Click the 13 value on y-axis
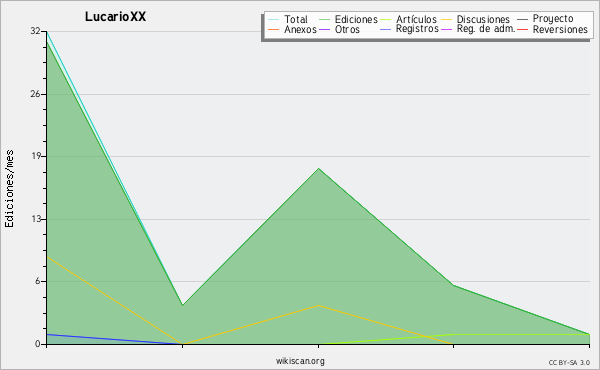This screenshot has height=370, width=600. tap(36, 219)
